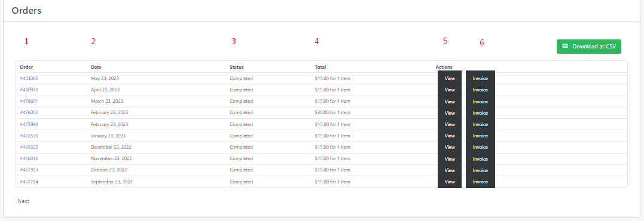Click the Actions column header
The height and width of the screenshot is (221, 644).
[x=444, y=67]
